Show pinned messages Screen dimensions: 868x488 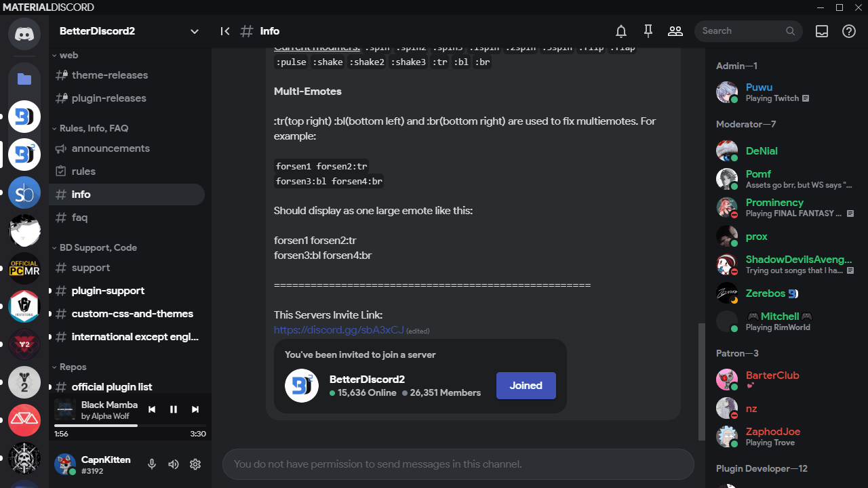point(648,31)
